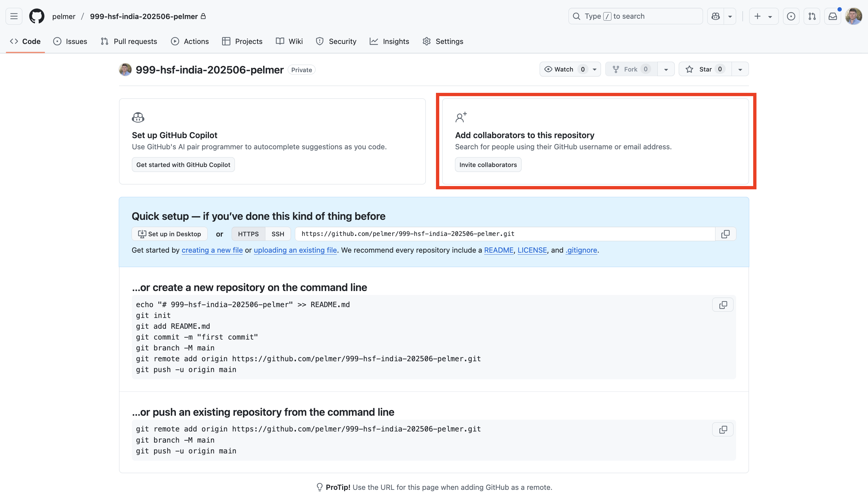Click the "git init" command line
This screenshot has height=502, width=868.
[153, 315]
